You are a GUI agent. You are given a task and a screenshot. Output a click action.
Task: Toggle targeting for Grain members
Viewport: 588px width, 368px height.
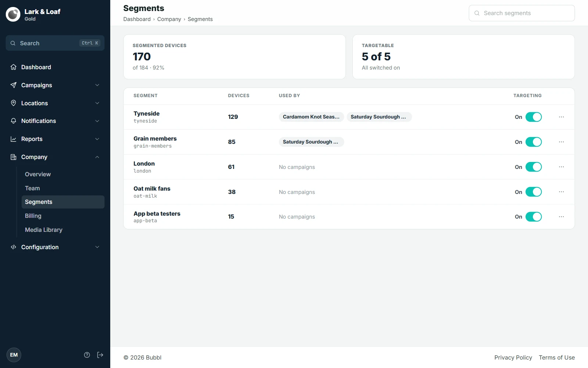coord(534,142)
